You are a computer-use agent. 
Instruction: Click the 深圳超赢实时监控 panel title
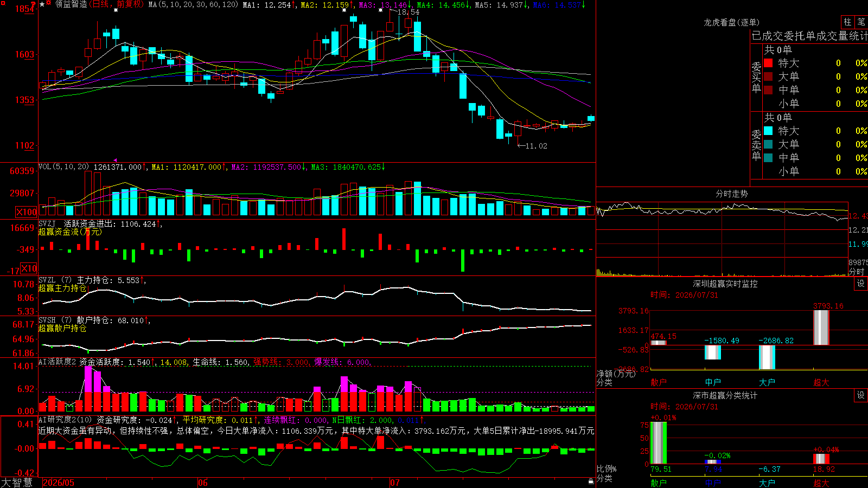pos(725,284)
